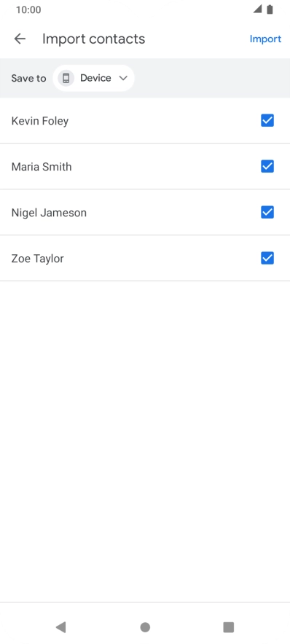Tap the cellular signal icon

(257, 9)
